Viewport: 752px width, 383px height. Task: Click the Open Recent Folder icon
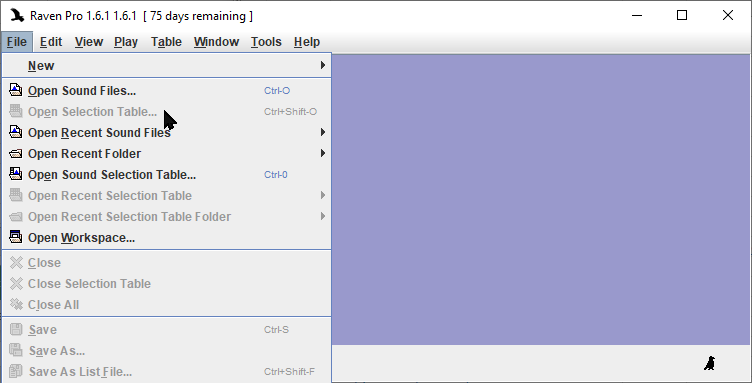click(x=16, y=153)
